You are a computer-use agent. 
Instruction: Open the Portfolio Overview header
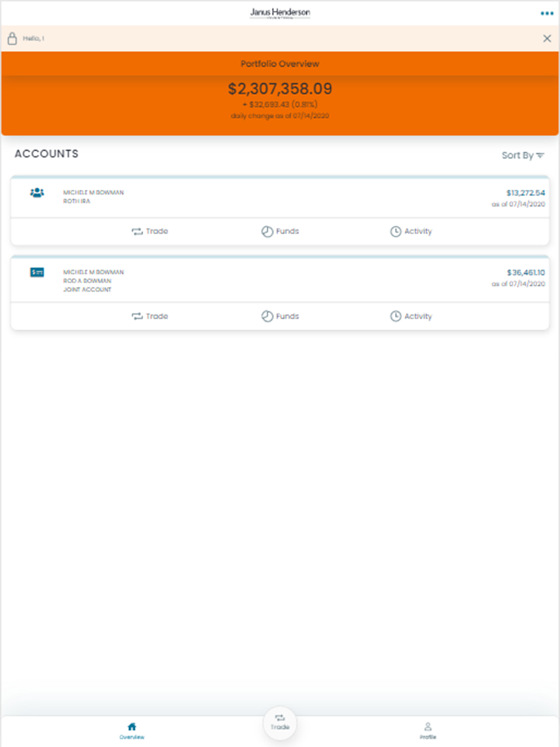click(x=280, y=64)
